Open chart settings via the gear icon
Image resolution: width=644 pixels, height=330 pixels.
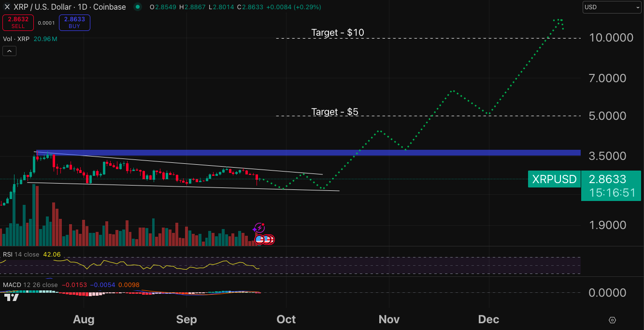612,320
